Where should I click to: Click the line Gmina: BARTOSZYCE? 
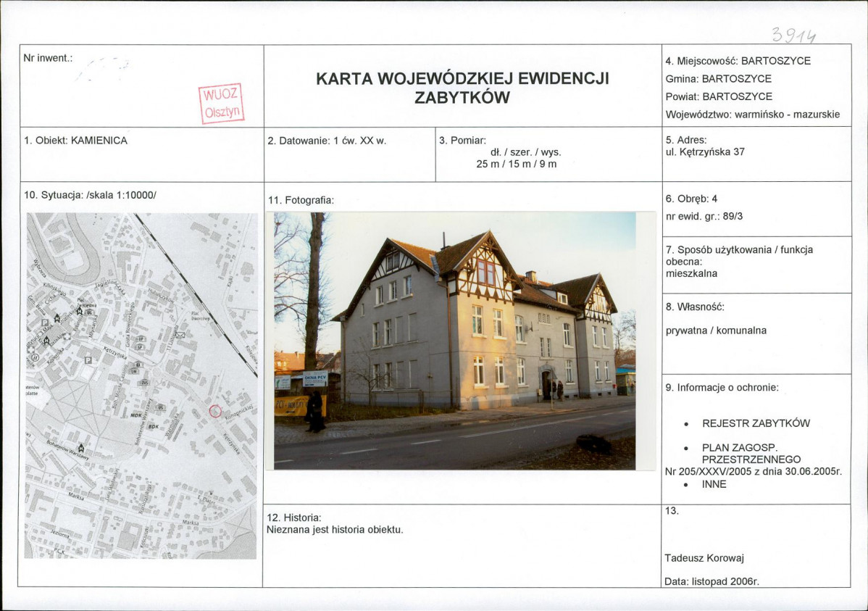[718, 79]
